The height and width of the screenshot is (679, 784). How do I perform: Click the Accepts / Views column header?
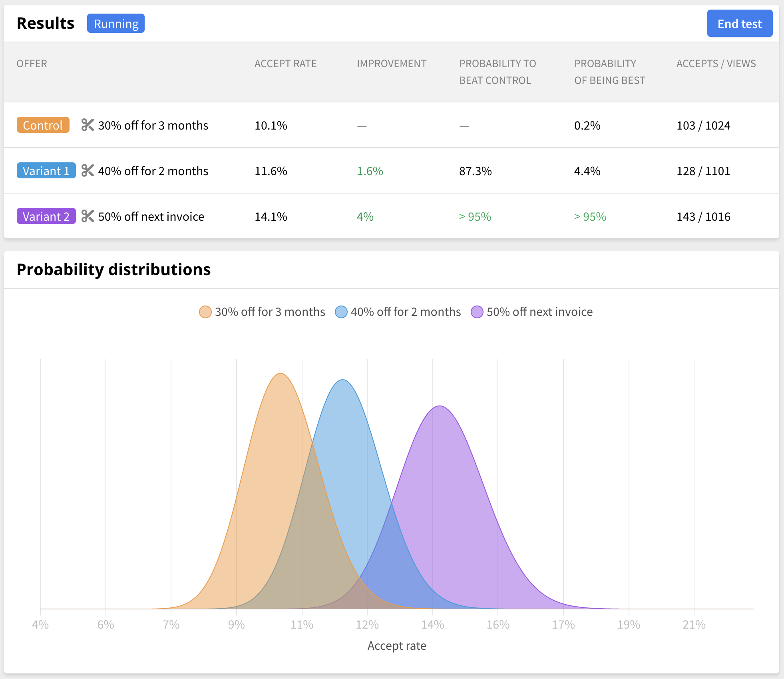[716, 64]
